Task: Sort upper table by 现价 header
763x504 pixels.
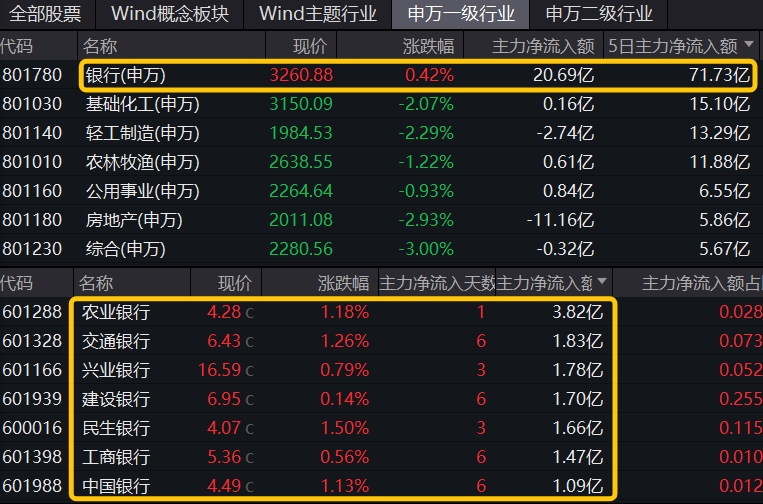Action: pos(301,46)
